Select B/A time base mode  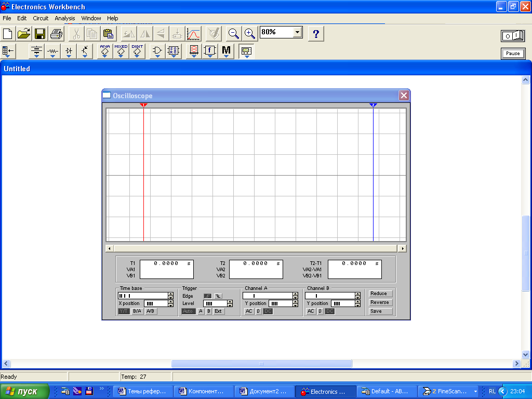click(137, 311)
